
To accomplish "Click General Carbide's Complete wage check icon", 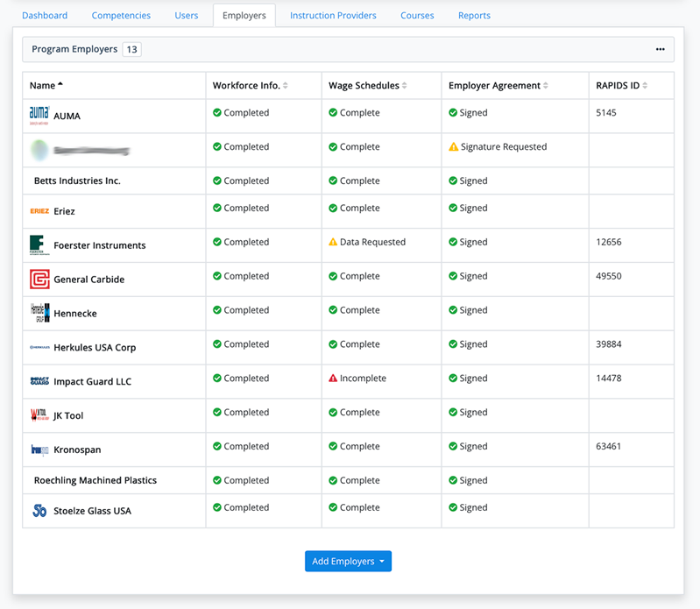I will coord(333,276).
